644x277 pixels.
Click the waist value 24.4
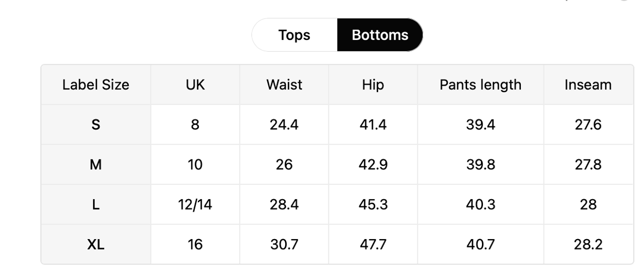(284, 125)
